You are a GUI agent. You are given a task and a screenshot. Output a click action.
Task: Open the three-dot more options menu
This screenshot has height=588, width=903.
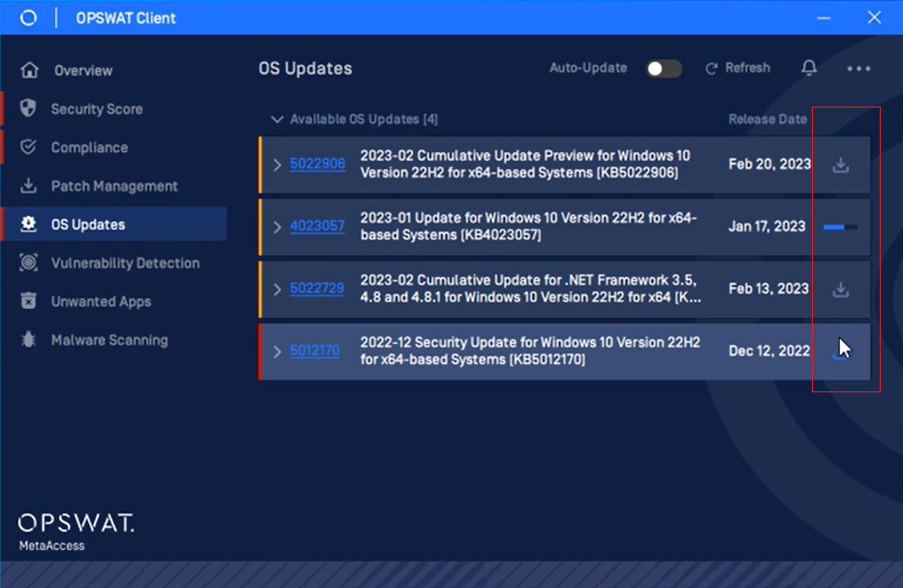pyautogui.click(x=858, y=69)
